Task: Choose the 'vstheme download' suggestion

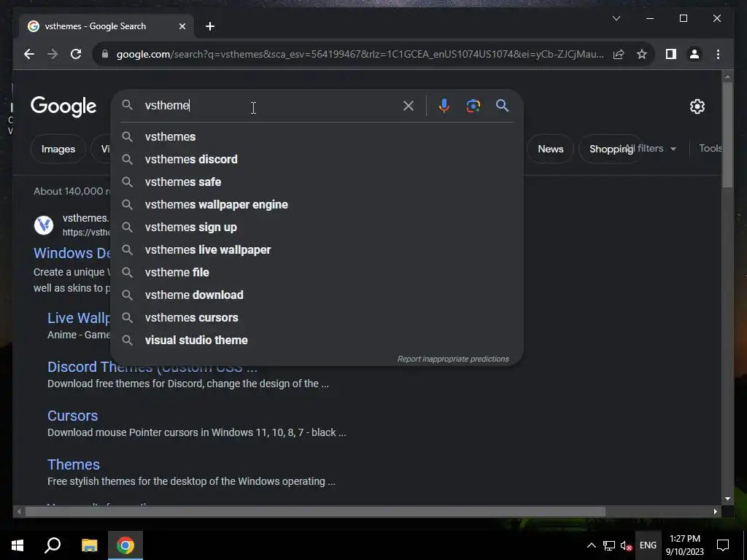Action: [x=317, y=295]
